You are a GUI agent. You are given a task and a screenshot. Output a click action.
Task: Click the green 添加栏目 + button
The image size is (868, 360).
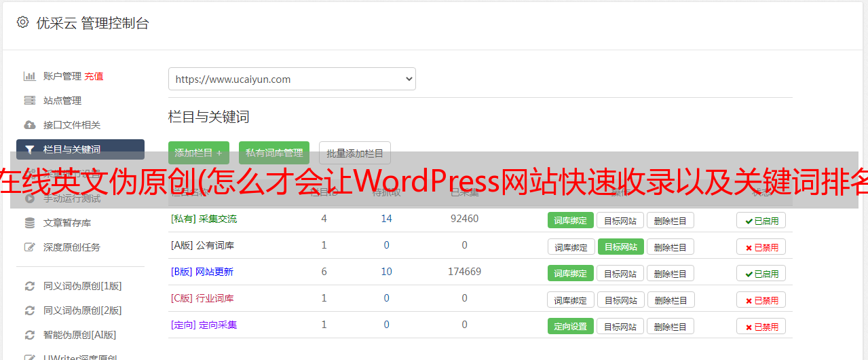[198, 154]
